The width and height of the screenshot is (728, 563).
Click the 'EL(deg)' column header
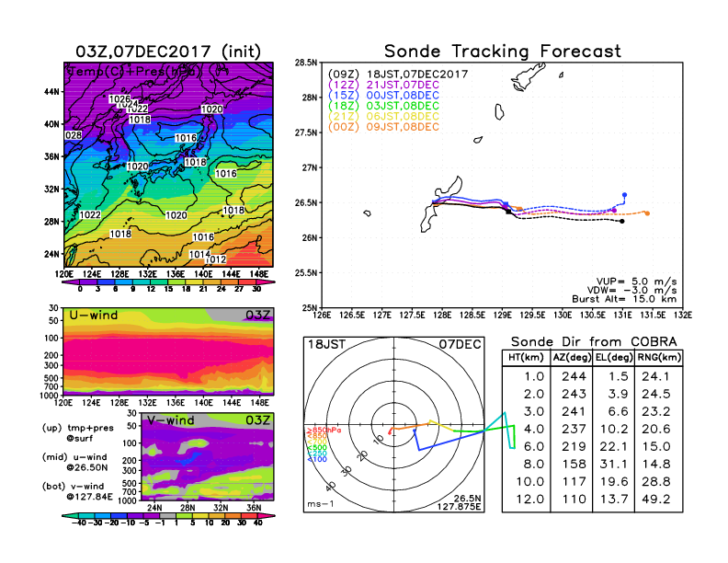tap(614, 358)
